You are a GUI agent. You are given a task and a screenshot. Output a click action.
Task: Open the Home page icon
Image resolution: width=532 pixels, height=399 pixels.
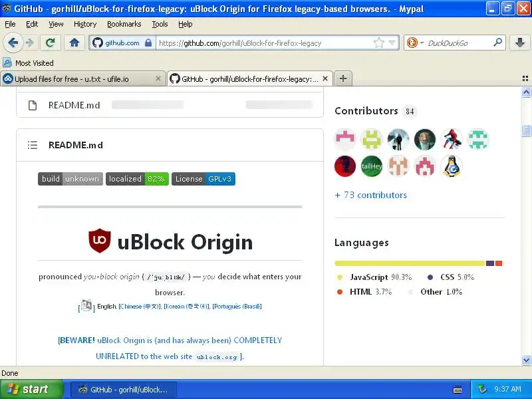[x=74, y=43]
